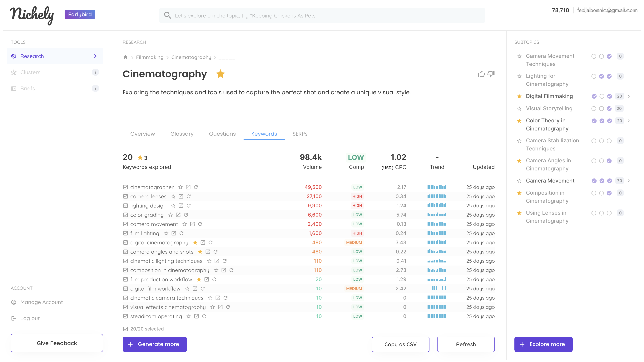Open external link for camera lenses keyword
644x362 pixels.
point(181,196)
